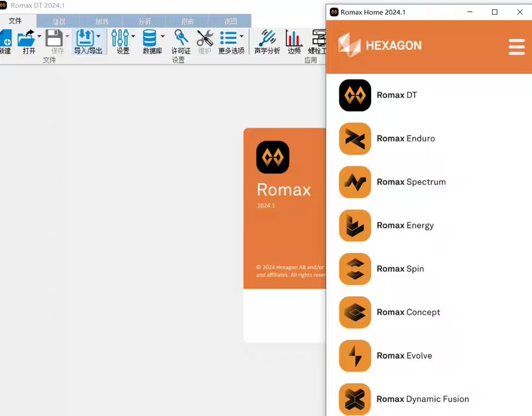
Task: Expand the 设置 (Settings) dropdown arrow
Action: pos(133,36)
